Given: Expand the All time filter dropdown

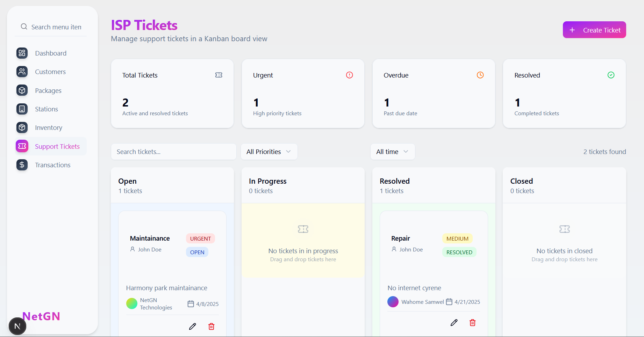Looking at the screenshot, I should tap(392, 152).
